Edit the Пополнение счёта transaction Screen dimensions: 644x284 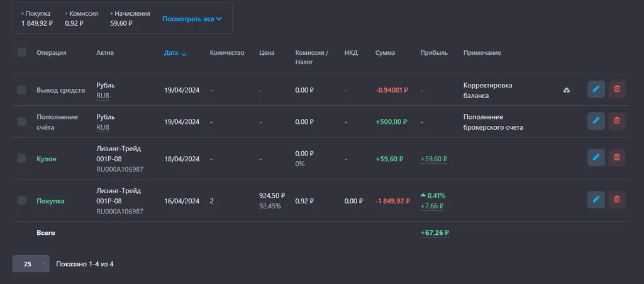(x=596, y=121)
